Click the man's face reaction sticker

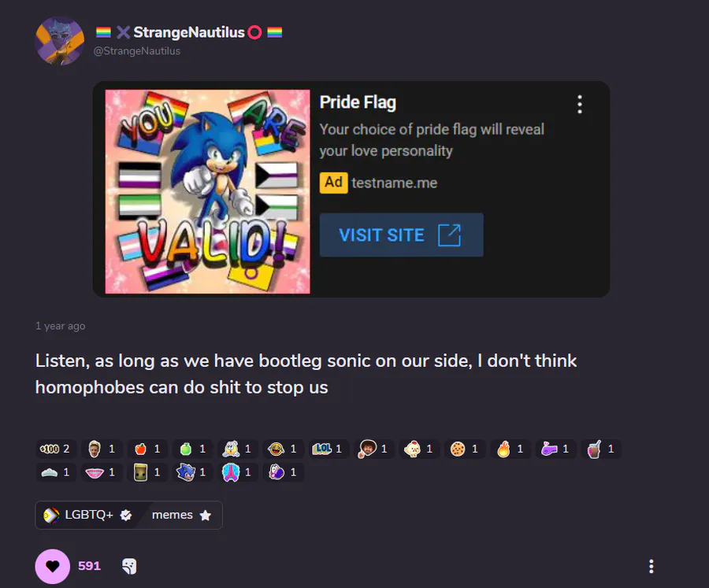coord(102,449)
